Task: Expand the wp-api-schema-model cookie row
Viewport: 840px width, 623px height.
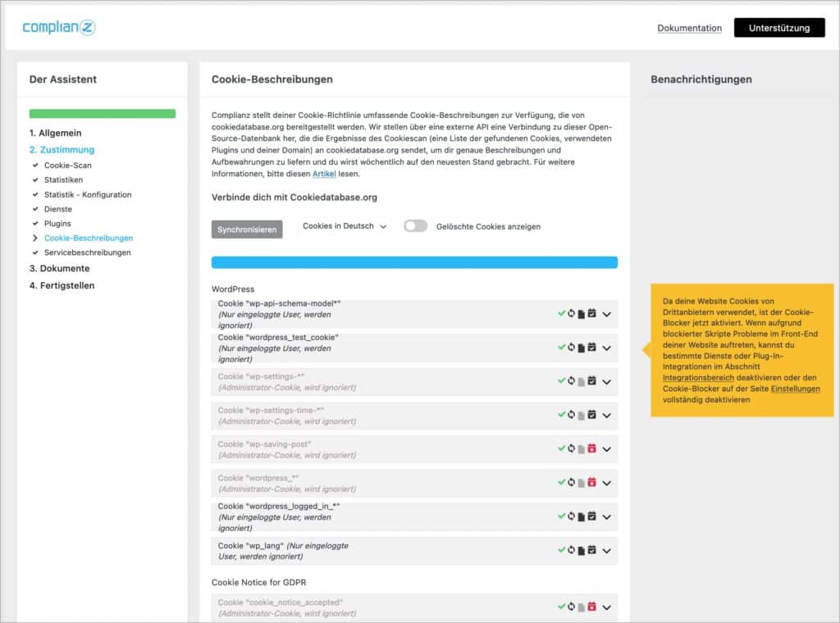Action: coord(606,314)
